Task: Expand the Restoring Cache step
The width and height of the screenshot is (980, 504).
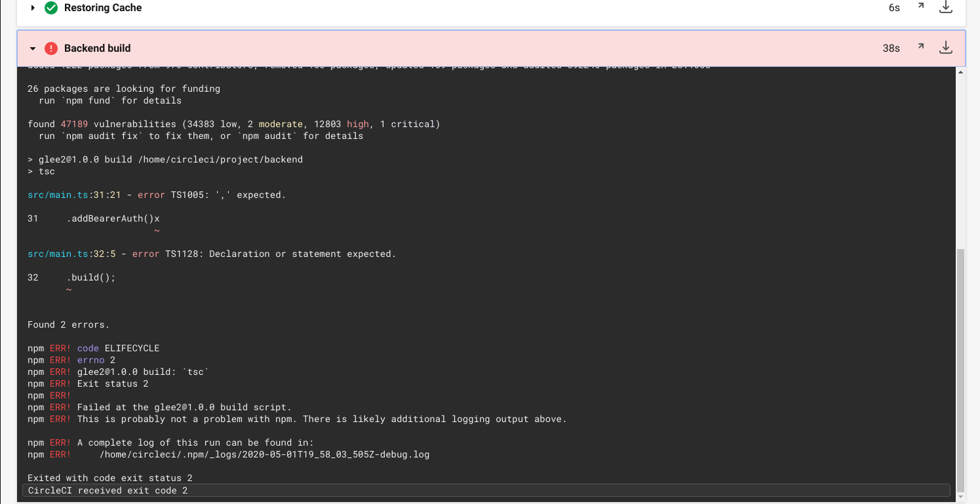Action: click(33, 8)
